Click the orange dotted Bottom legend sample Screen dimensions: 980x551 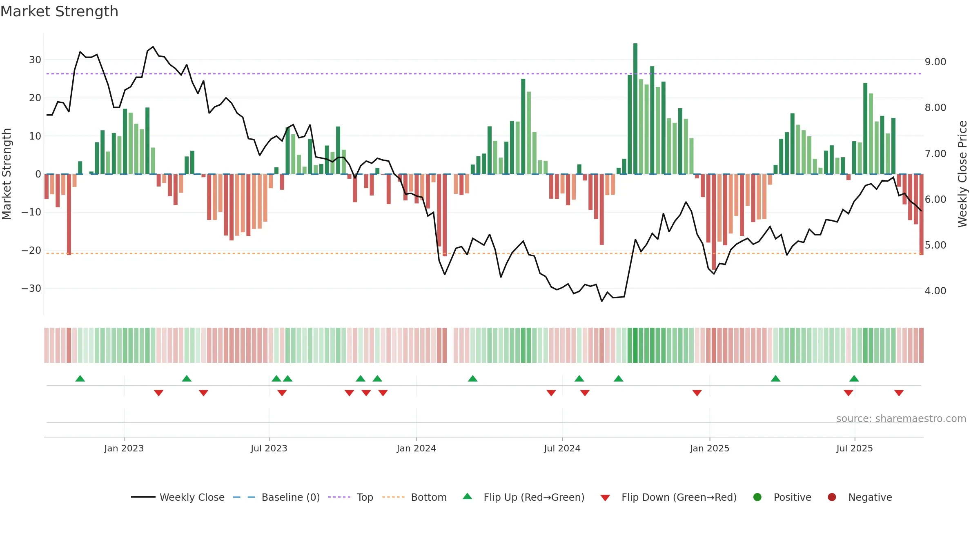[394, 497]
